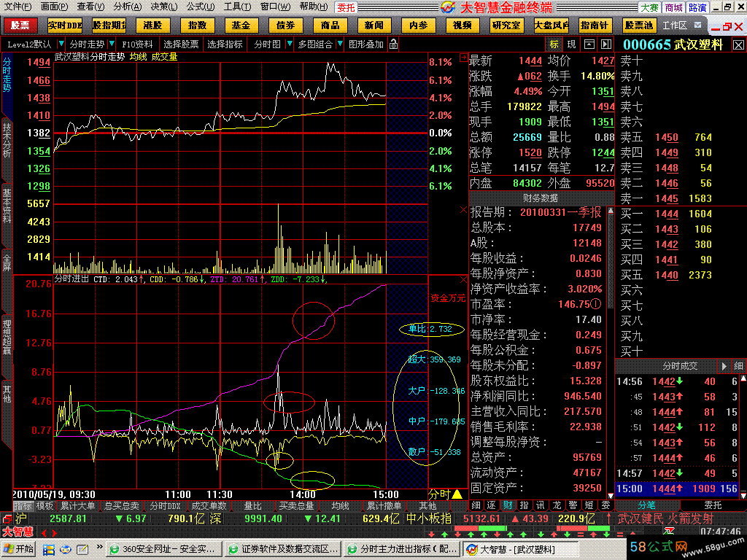The image size is (747, 560).
Task: Click the 大赛 link button
Action: (649, 7)
